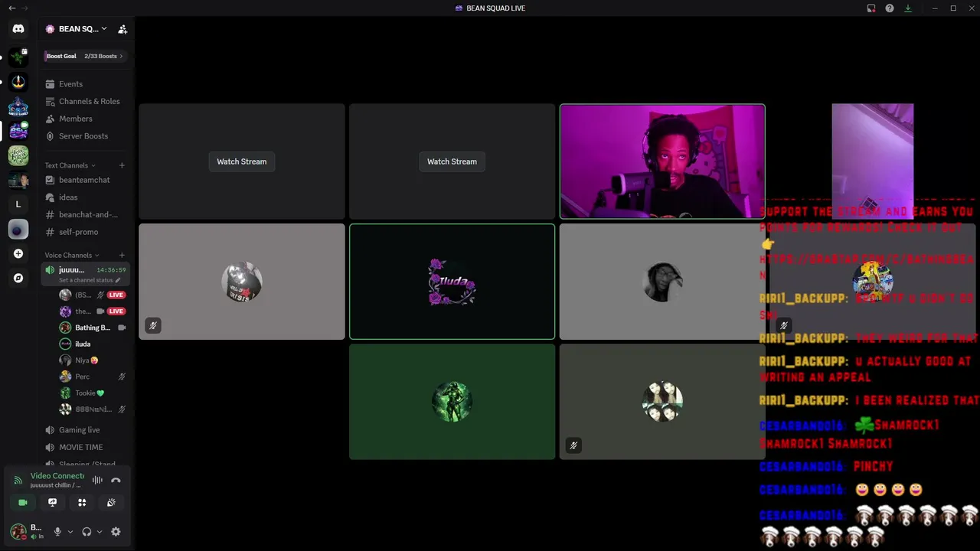Join the Gaming live voice channel
This screenshot has width=980, height=551.
(x=86, y=430)
